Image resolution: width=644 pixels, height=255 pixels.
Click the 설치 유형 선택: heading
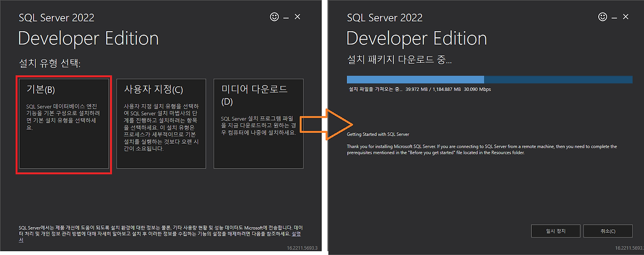[50, 63]
